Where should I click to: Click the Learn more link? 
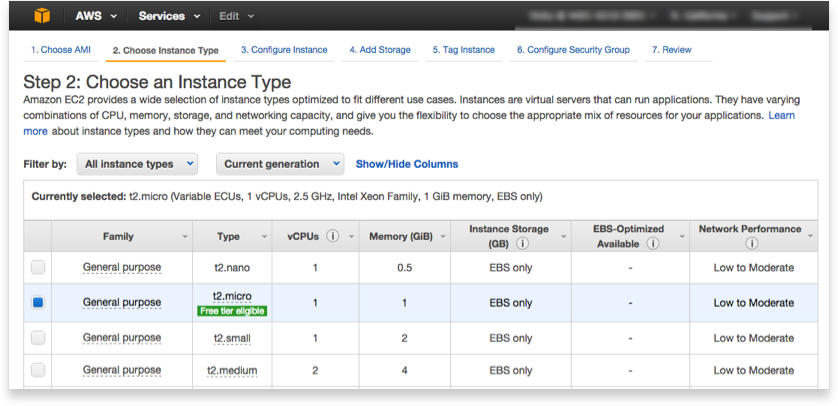(781, 116)
